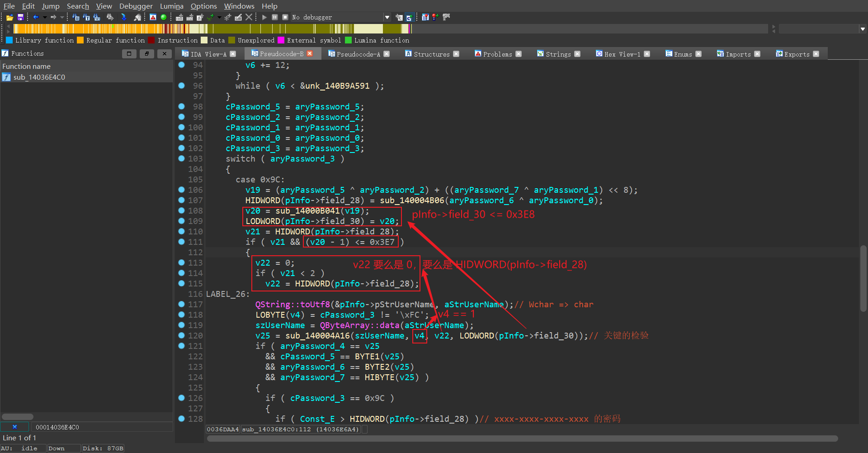Click the Open file toolbar icon
Image resolution: width=868 pixels, height=453 pixels.
pyautogui.click(x=9, y=17)
